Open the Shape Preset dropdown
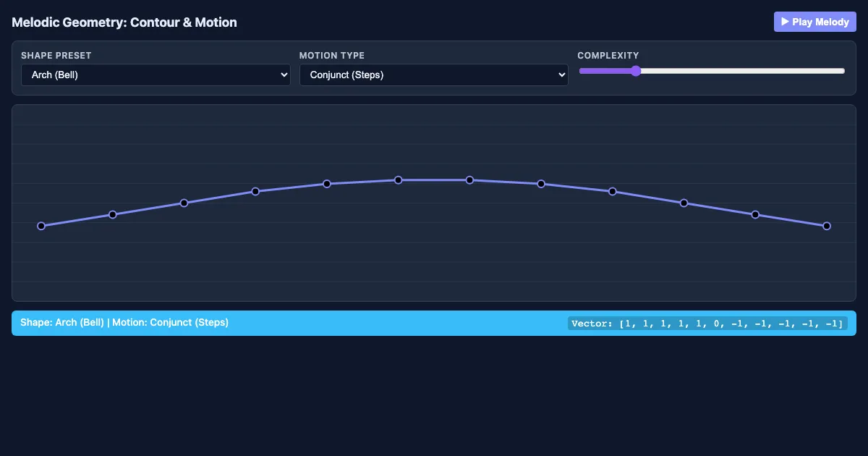The image size is (868, 456). pos(156,75)
